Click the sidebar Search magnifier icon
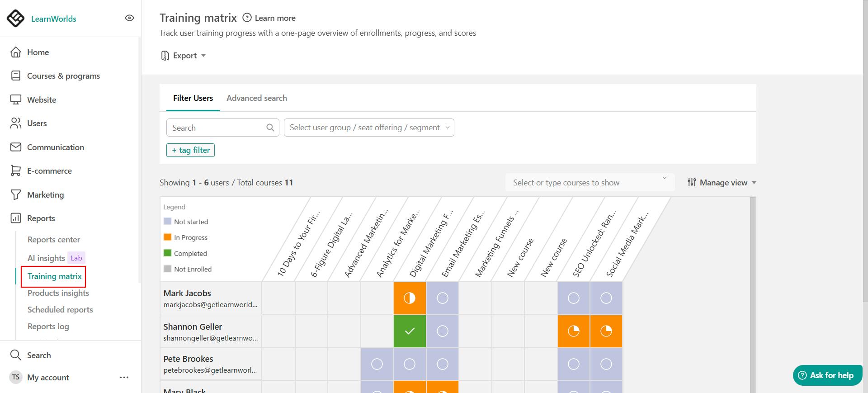This screenshot has height=393, width=868. click(x=16, y=355)
